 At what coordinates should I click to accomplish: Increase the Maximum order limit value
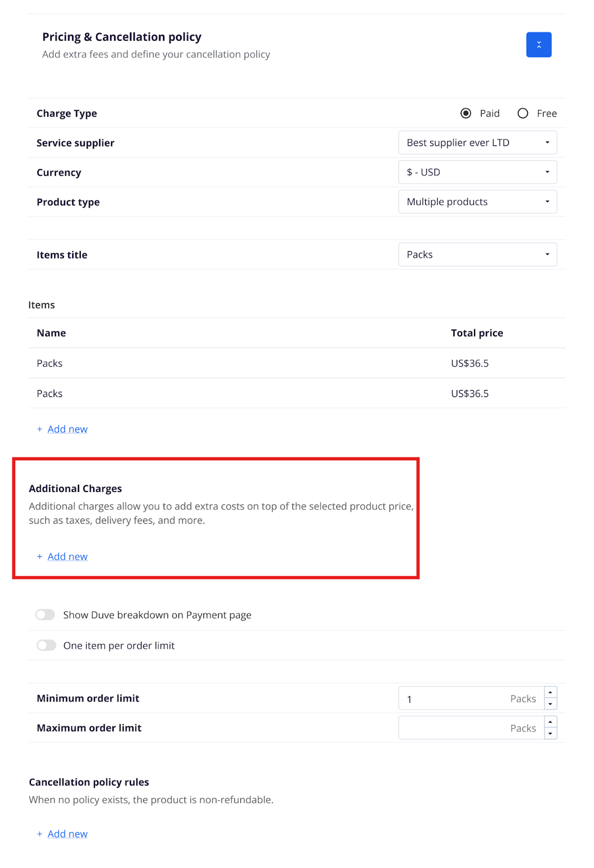(550, 722)
